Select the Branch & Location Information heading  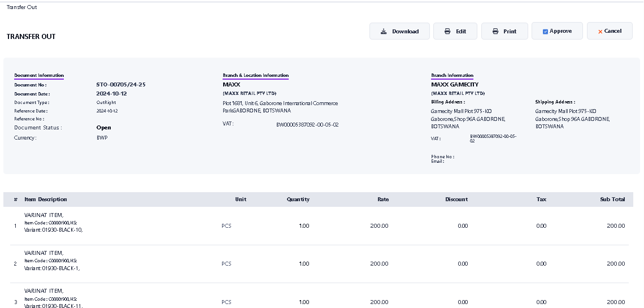[255, 75]
